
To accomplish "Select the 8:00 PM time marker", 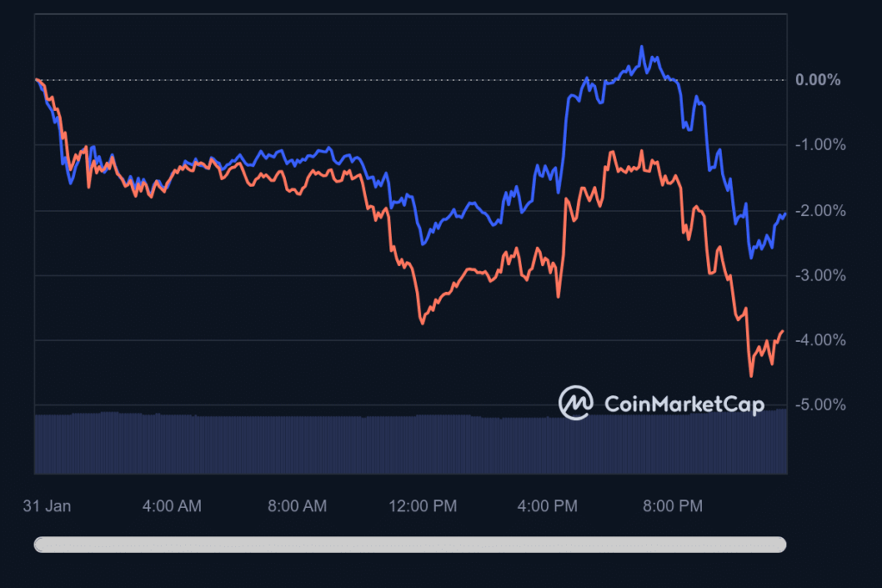I will point(673,506).
